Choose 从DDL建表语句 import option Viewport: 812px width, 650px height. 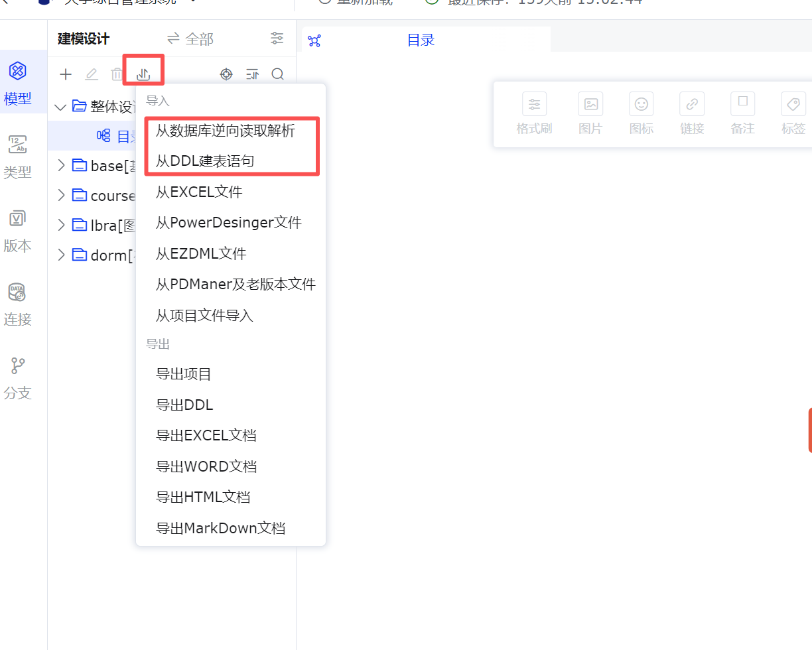[204, 161]
